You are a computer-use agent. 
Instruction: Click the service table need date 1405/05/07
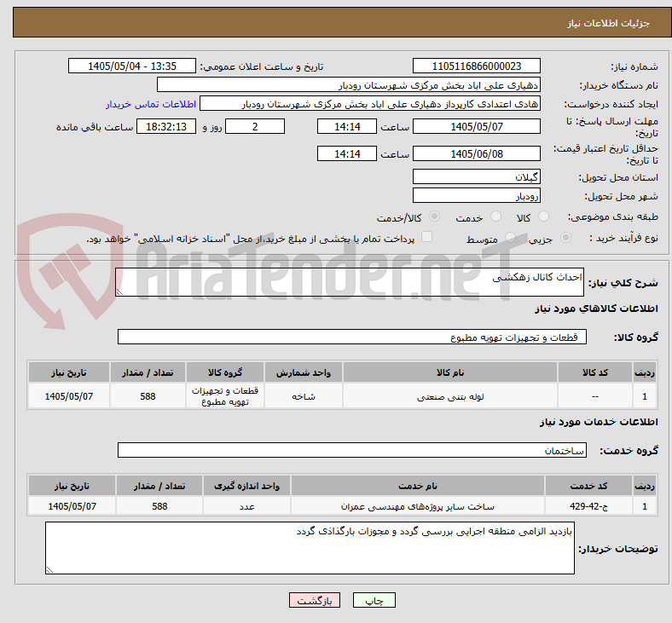[x=72, y=505]
